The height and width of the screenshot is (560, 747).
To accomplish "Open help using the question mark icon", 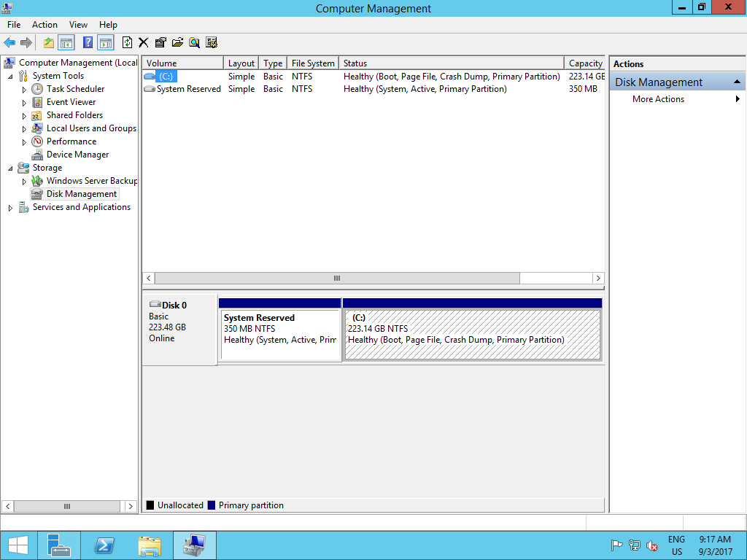I will 88,42.
